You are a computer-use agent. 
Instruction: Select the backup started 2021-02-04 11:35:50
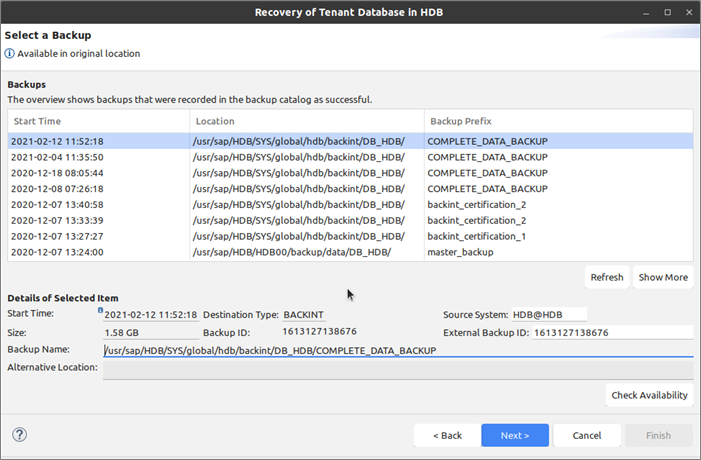pos(350,157)
